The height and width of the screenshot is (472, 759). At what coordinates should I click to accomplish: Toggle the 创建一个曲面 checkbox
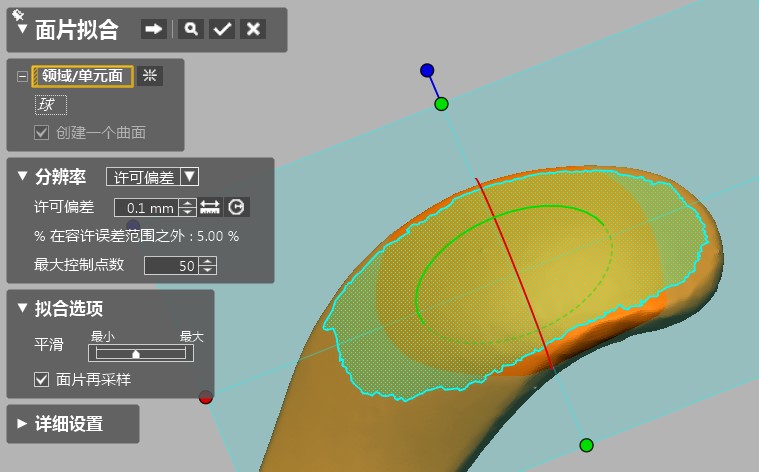42,132
